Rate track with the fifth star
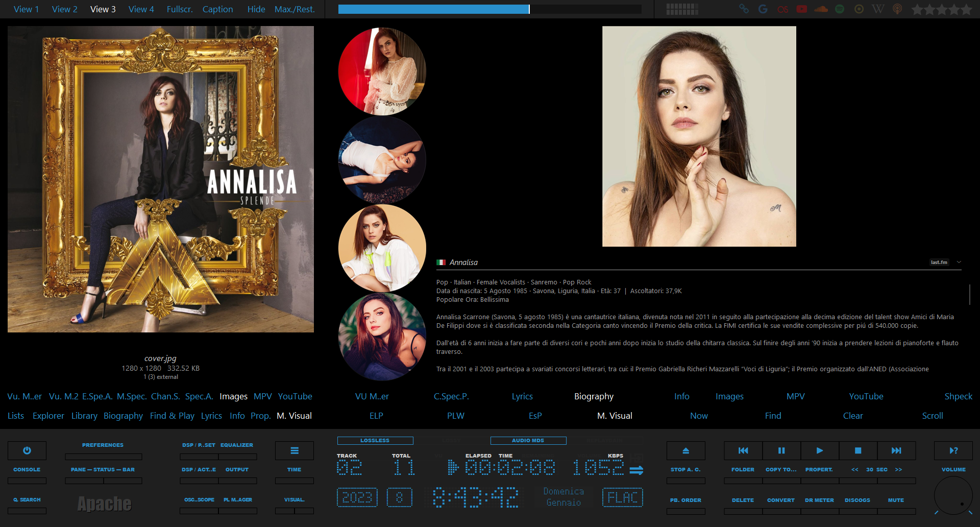This screenshot has width=980, height=527. click(x=966, y=9)
